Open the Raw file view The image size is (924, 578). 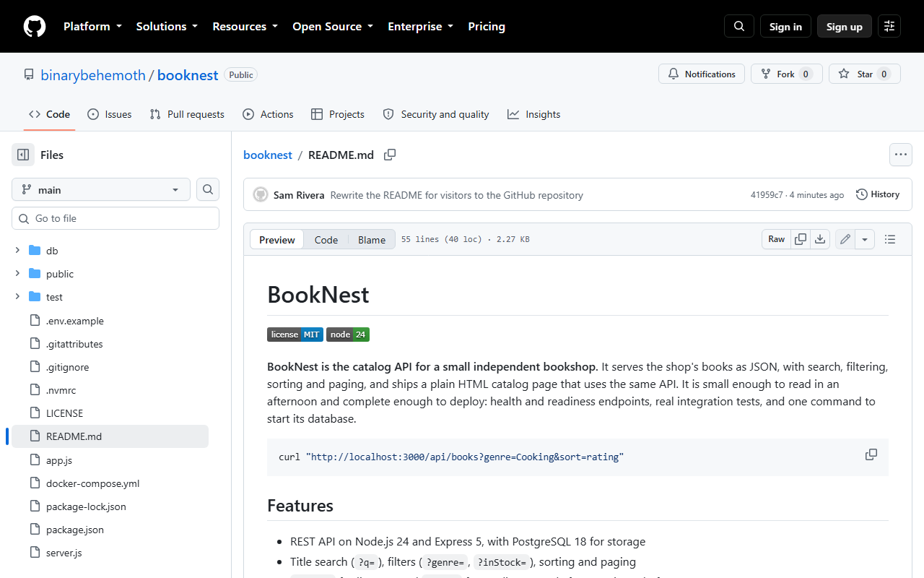(777, 239)
